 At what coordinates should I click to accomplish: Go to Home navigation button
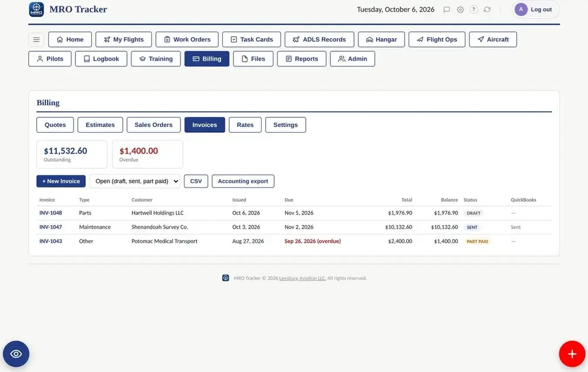(70, 39)
